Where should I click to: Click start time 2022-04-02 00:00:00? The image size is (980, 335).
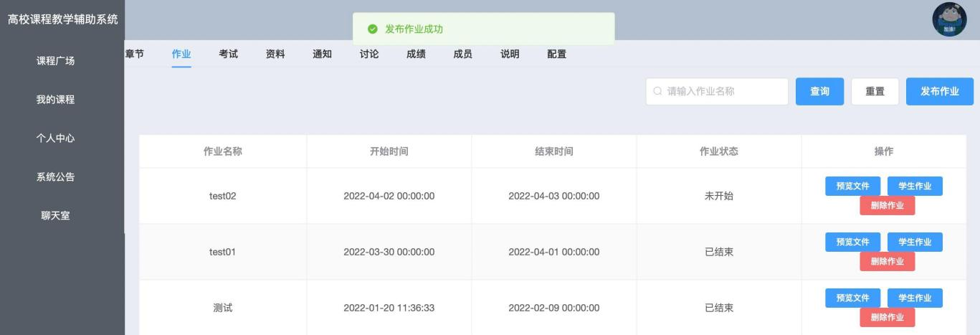point(389,196)
